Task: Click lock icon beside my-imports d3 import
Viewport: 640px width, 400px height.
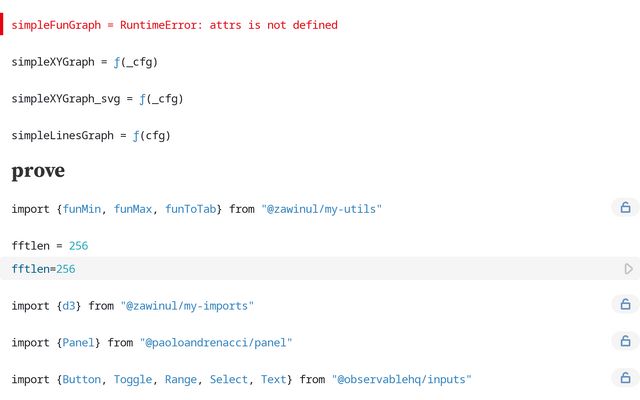Action: tap(625, 304)
